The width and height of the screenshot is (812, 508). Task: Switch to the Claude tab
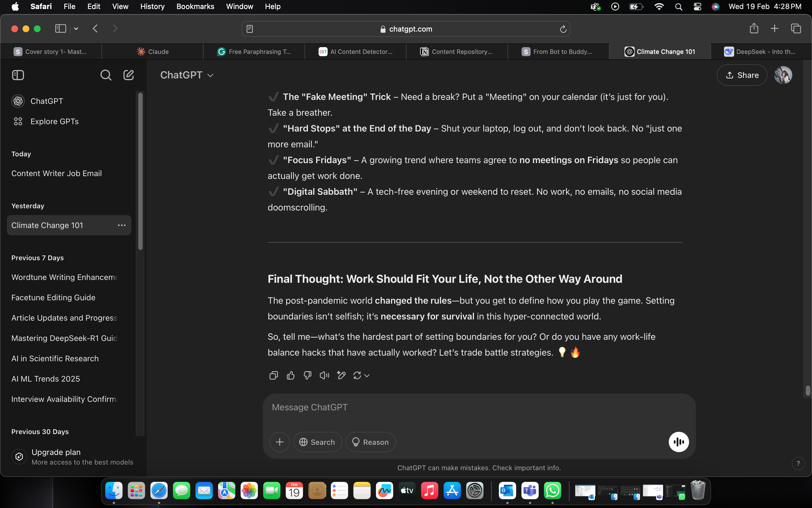coord(153,51)
